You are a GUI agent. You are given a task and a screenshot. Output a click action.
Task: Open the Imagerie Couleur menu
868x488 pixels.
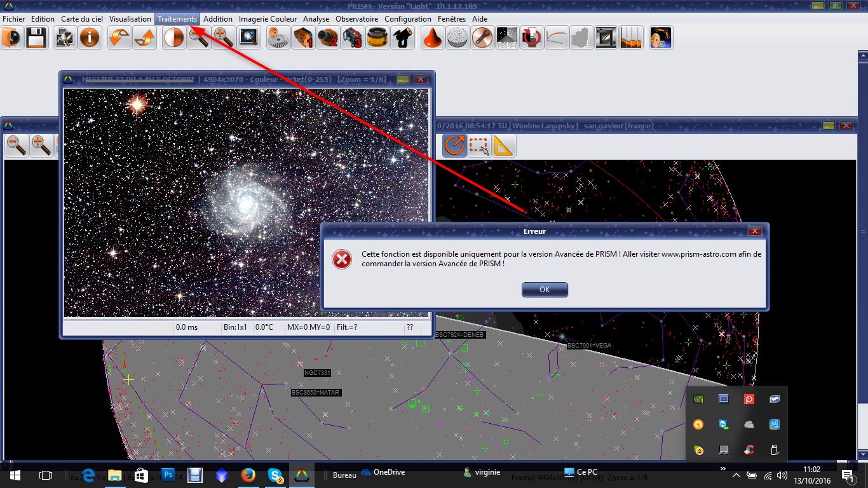click(268, 19)
